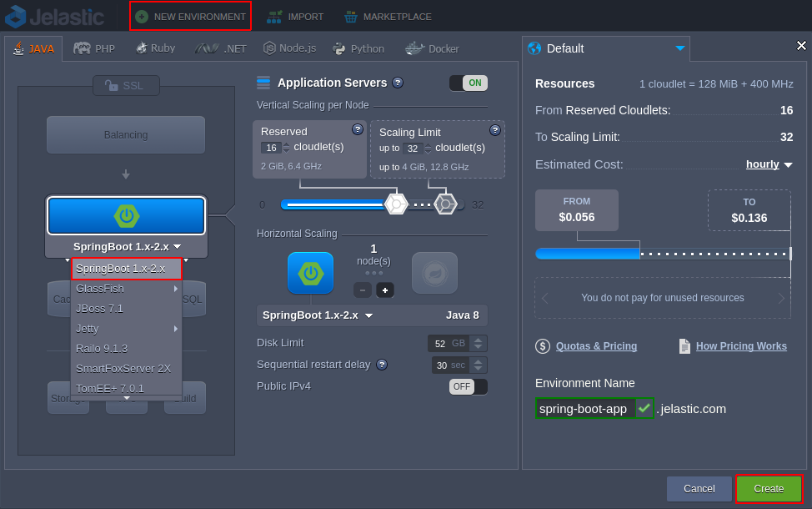Open the hourly cost period dropdown
Viewport: 812px width, 509px height.
pos(769,164)
